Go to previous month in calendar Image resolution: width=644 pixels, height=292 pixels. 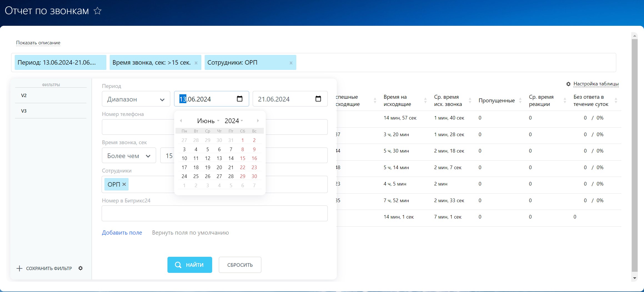click(x=181, y=121)
